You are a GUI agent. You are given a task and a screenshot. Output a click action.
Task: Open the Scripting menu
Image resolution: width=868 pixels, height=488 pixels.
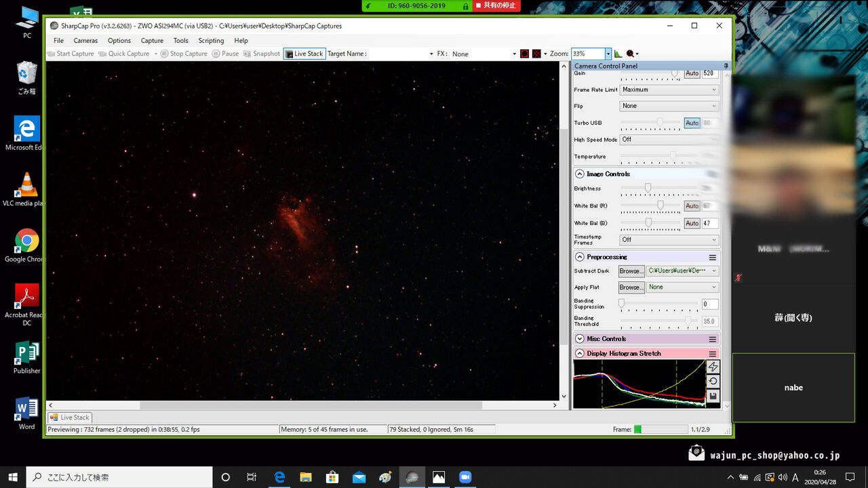coord(211,41)
